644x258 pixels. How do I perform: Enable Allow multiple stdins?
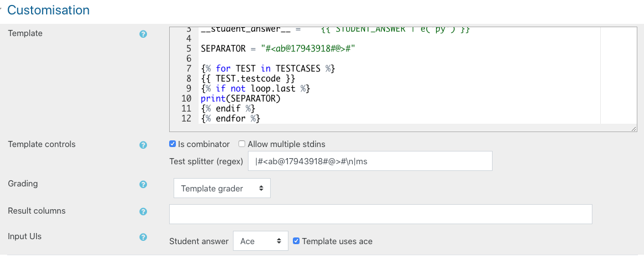click(x=242, y=144)
